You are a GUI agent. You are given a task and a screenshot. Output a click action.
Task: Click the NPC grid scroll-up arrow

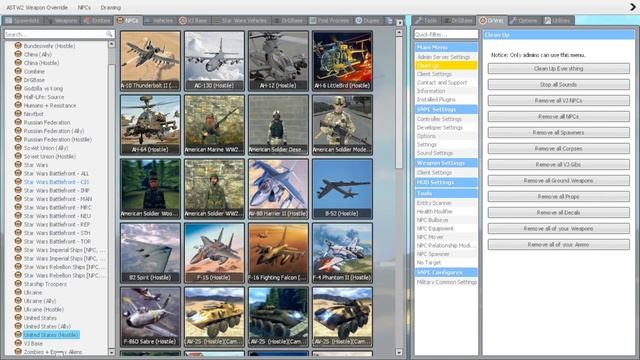[399, 32]
